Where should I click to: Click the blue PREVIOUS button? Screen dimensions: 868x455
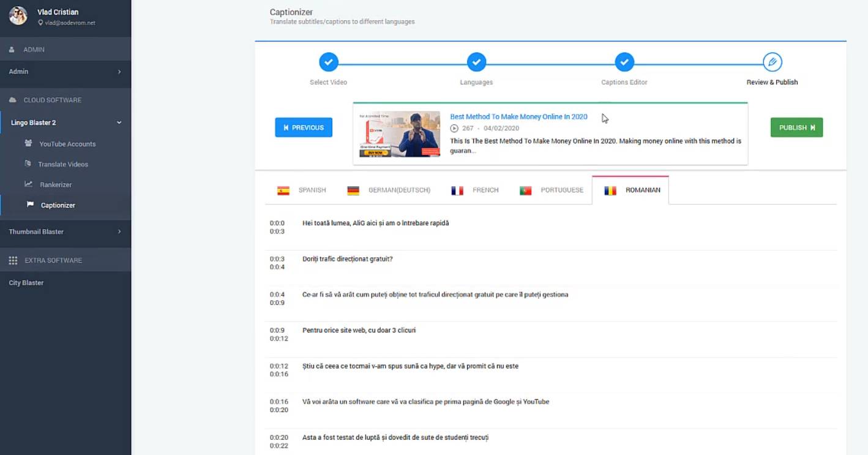pos(304,127)
